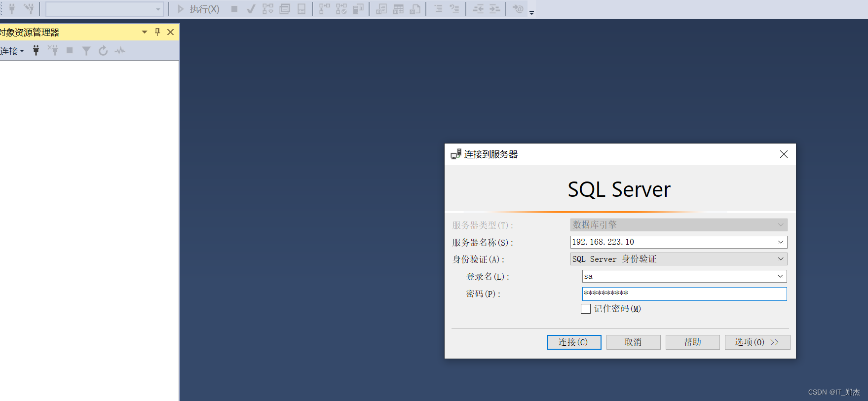Click Specify Values for Template Parameters icon

(518, 9)
